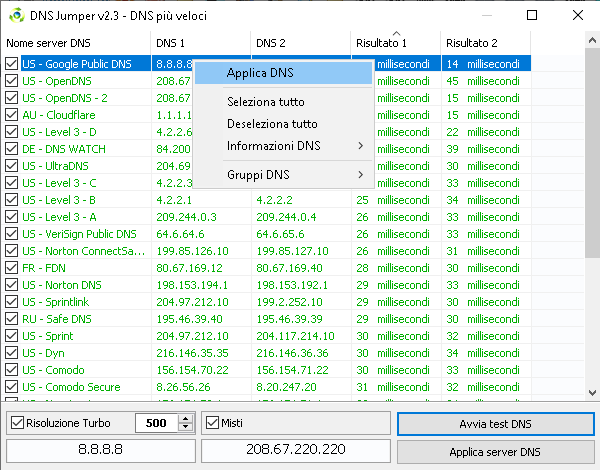Open the Gruppi DNS submenu

[x=283, y=175]
